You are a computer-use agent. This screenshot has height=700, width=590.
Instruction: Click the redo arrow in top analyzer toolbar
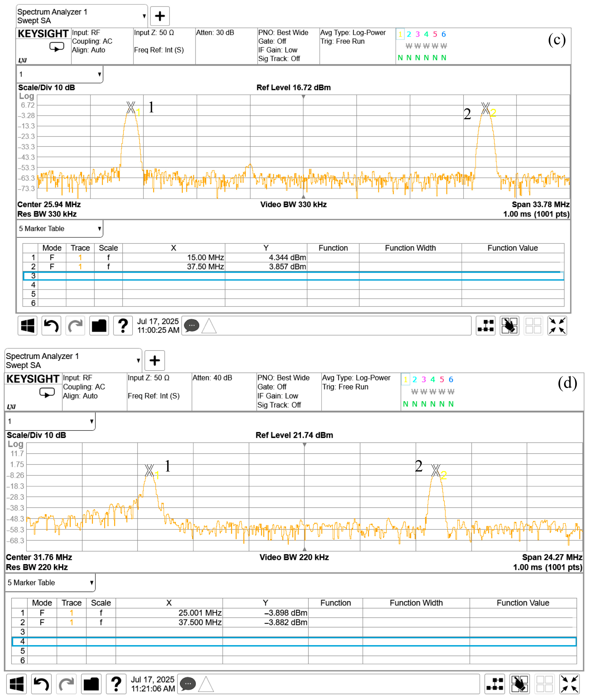tap(75, 325)
